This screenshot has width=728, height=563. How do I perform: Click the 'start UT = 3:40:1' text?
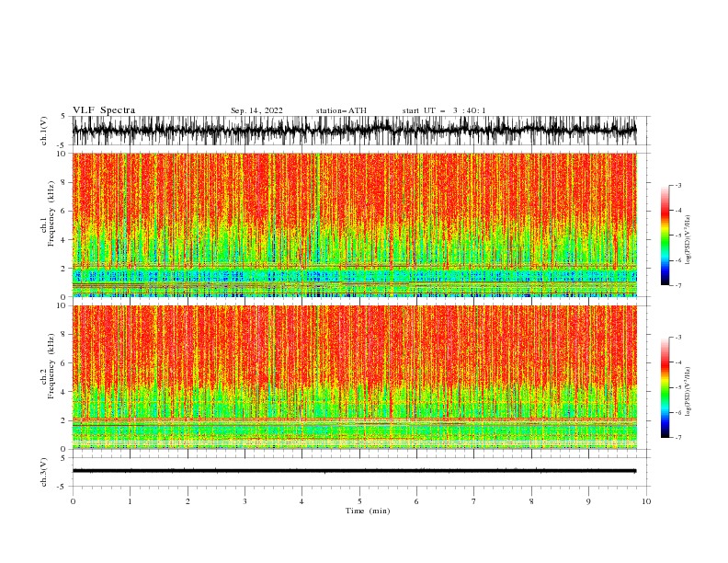(x=444, y=110)
